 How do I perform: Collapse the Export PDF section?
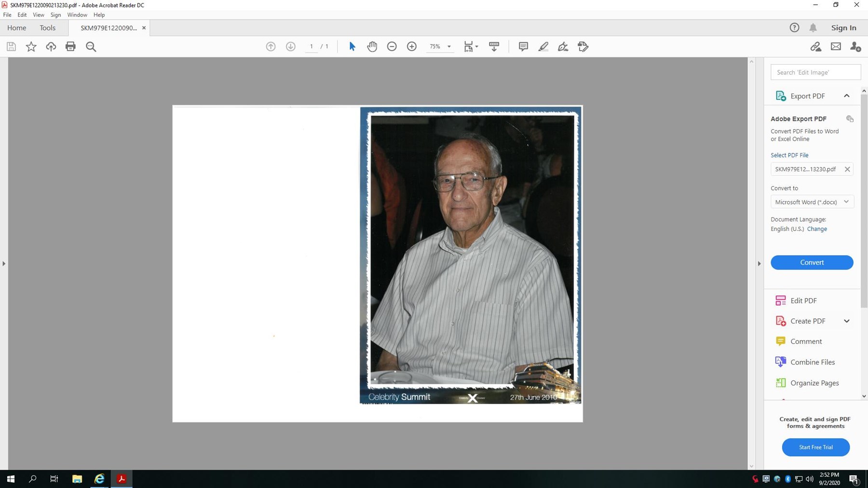pyautogui.click(x=846, y=96)
